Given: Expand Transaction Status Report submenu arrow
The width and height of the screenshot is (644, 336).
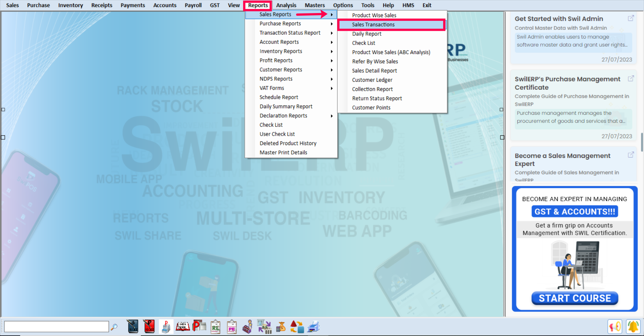Looking at the screenshot, I should tap(332, 33).
